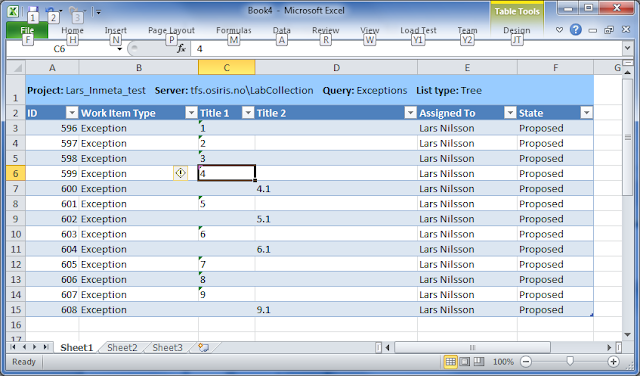Click the Name Box showing C6
This screenshot has width=640, height=376.
pos(60,49)
